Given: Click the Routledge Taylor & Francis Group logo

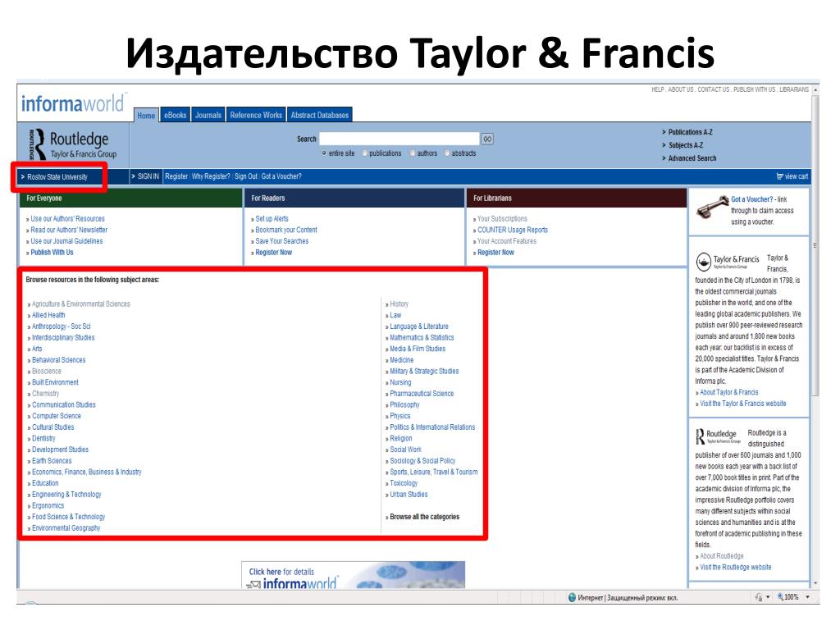Looking at the screenshot, I should [73, 144].
